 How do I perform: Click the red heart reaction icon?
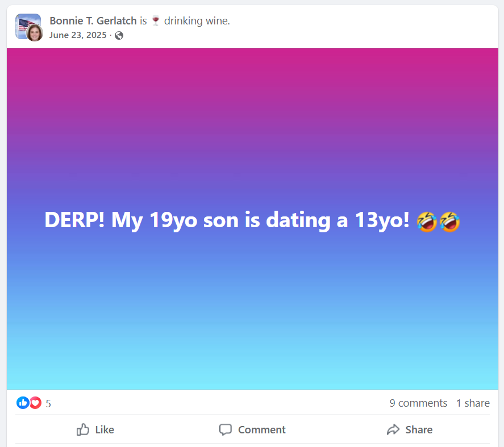(36, 403)
